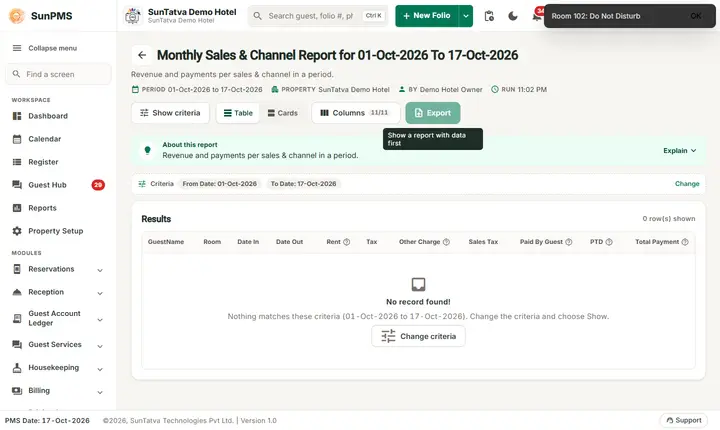Click the Paid By Guest help icon
The width and height of the screenshot is (720, 430).
tap(568, 242)
